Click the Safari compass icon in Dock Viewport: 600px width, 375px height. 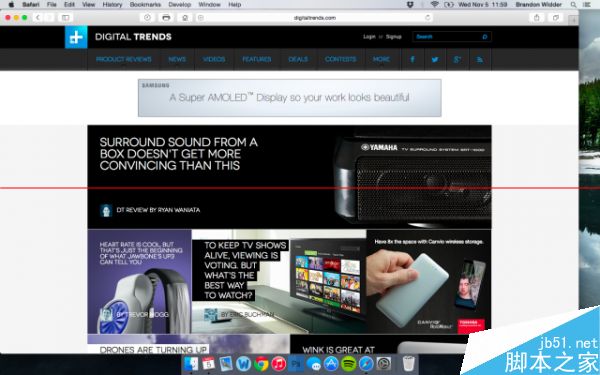[366, 364]
